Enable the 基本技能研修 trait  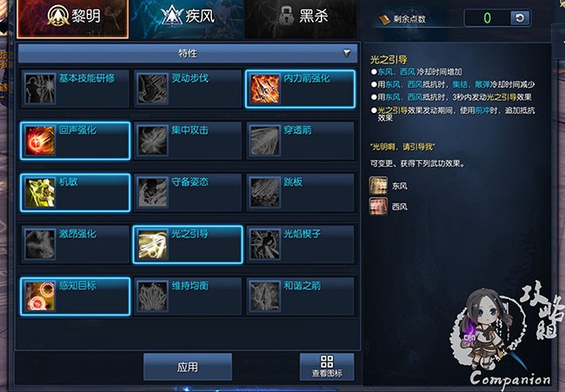(x=75, y=89)
